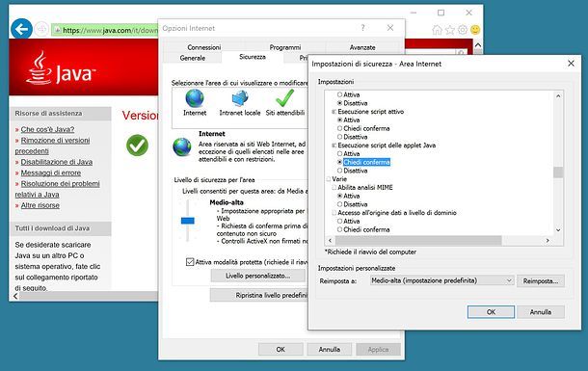588x371 pixels.
Task: Switch to the Avanzate tab
Action: click(x=362, y=47)
